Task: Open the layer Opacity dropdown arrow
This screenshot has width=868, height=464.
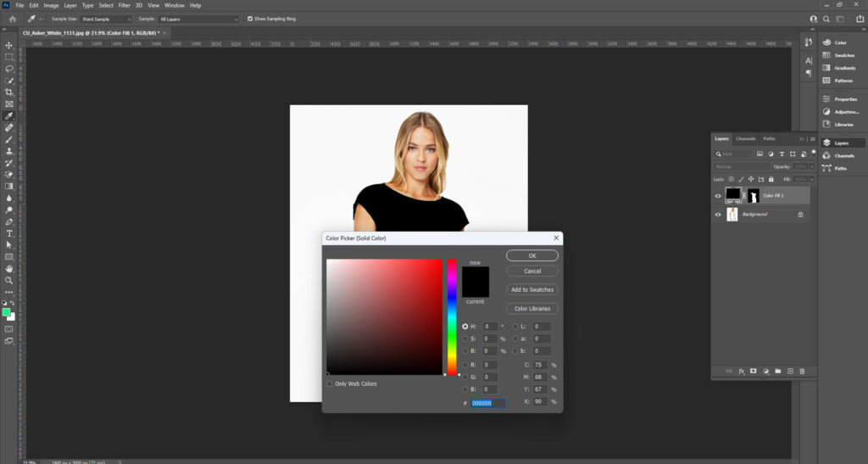Action: pyautogui.click(x=811, y=166)
